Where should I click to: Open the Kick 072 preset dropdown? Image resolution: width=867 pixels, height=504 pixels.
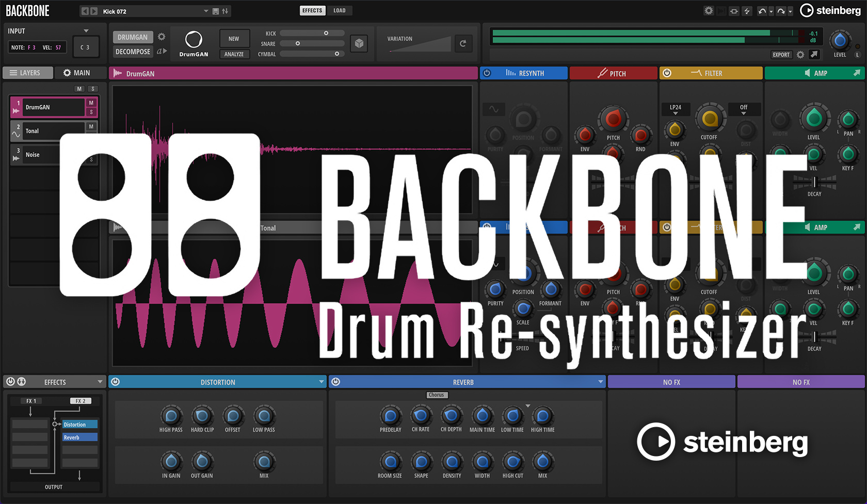click(206, 11)
